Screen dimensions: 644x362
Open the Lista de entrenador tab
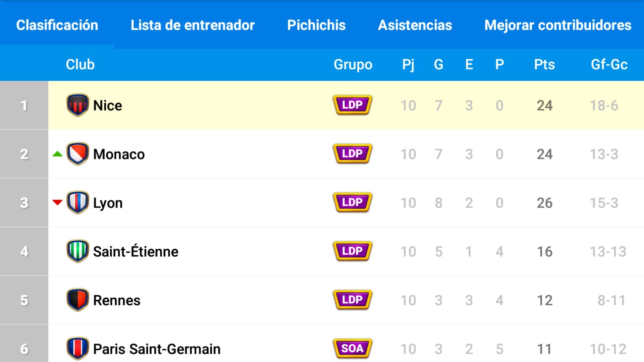pos(193,25)
